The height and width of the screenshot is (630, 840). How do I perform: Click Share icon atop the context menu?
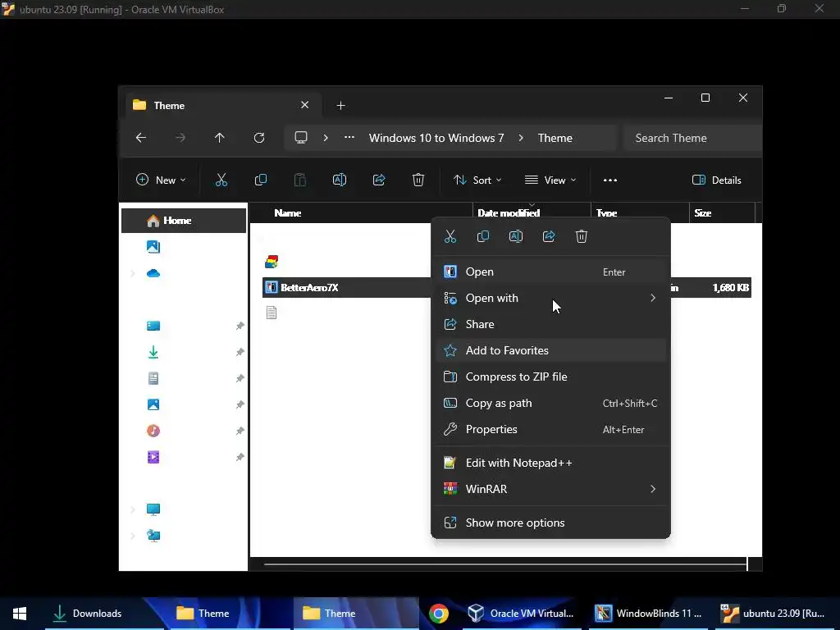[549, 236]
